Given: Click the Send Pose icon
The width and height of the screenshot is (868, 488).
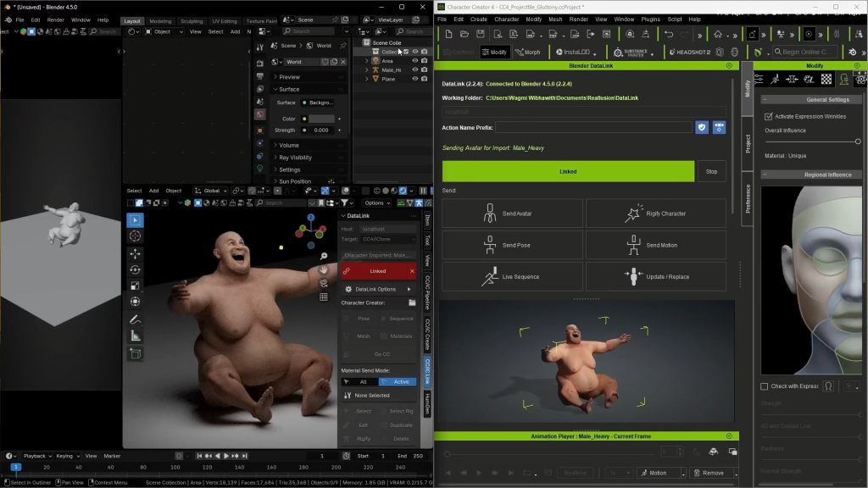Looking at the screenshot, I should tap(489, 245).
